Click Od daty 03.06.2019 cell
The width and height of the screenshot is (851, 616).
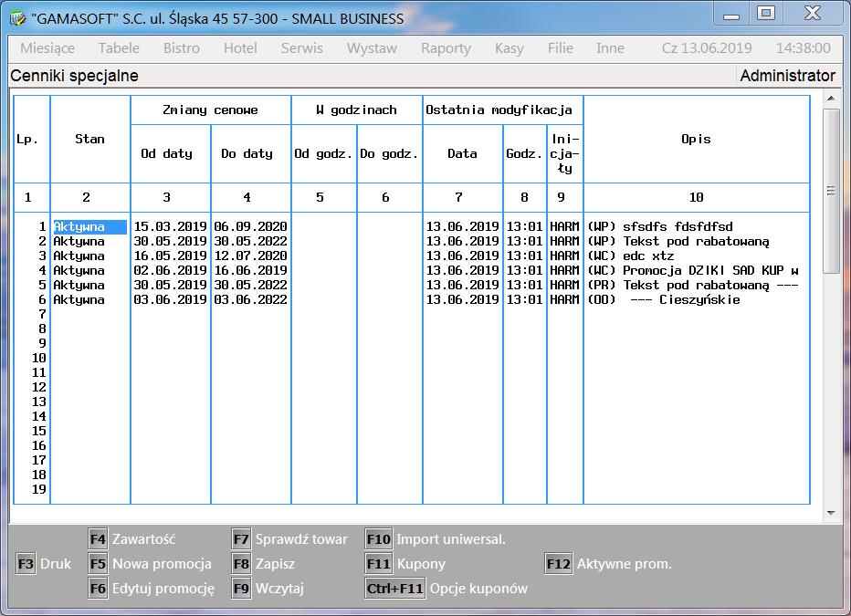pyautogui.click(x=171, y=300)
